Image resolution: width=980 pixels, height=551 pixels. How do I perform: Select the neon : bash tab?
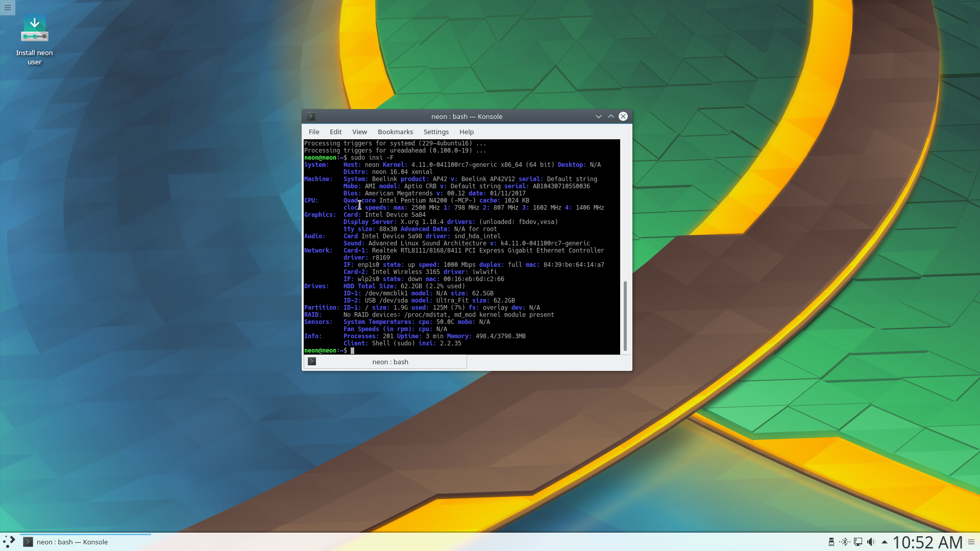pyautogui.click(x=385, y=362)
